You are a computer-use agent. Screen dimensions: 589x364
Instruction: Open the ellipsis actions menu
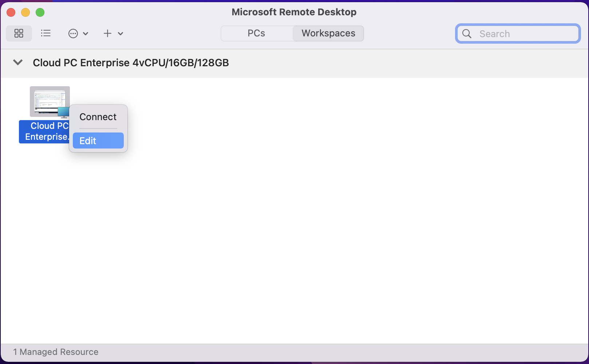coord(73,33)
